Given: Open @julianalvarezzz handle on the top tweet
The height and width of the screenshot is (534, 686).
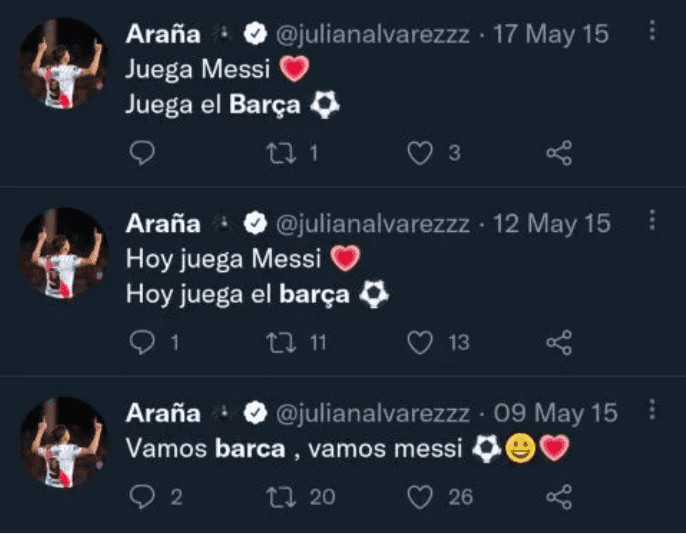Looking at the screenshot, I should pyautogui.click(x=371, y=33).
